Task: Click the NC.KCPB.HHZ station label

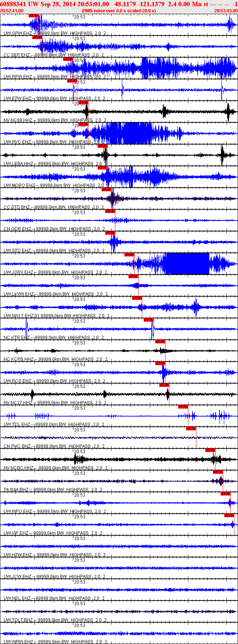Action: click(19, 359)
